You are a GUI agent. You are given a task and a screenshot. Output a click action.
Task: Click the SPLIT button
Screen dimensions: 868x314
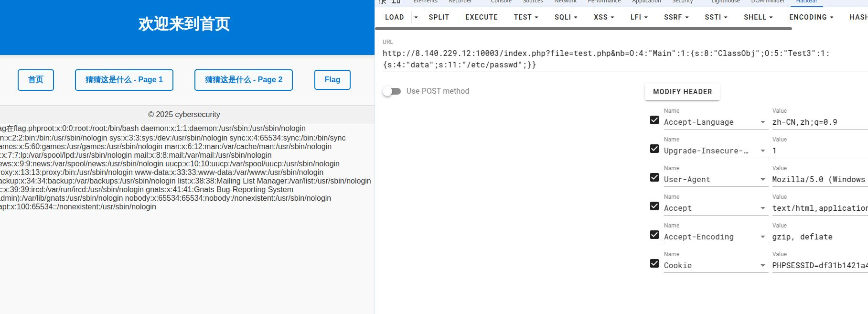tap(439, 17)
